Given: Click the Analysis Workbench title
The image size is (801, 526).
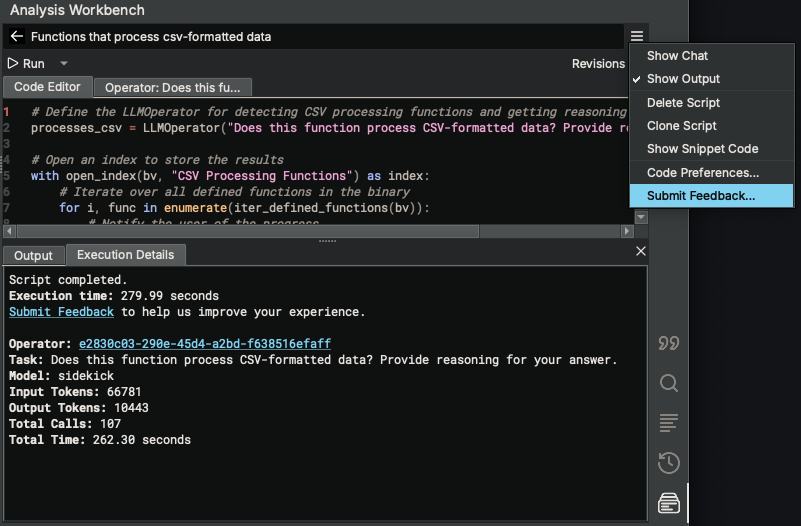Looking at the screenshot, I should click(x=77, y=10).
